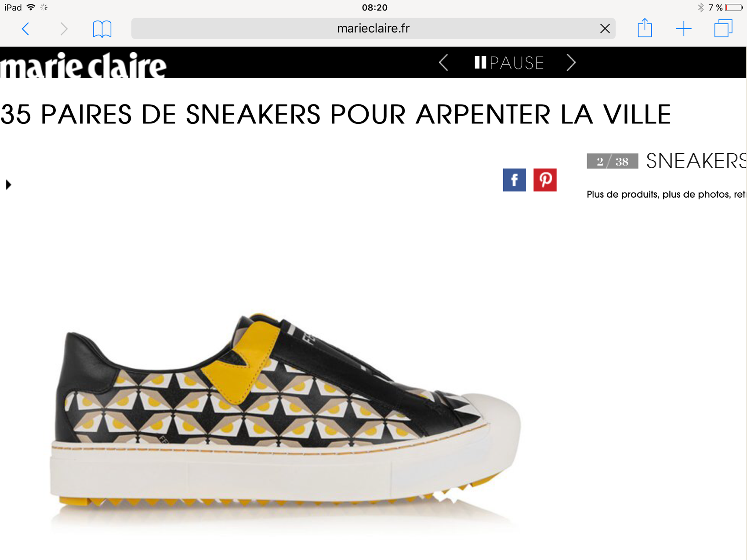This screenshot has width=747, height=560.
Task: Pause the slideshow
Action: (x=509, y=63)
